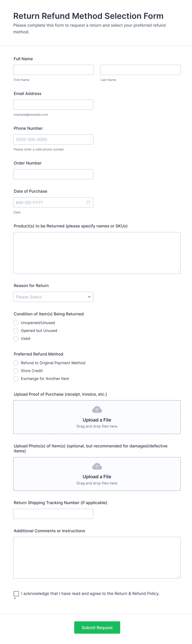Choose Store Credit as refund method

[x=16, y=371]
